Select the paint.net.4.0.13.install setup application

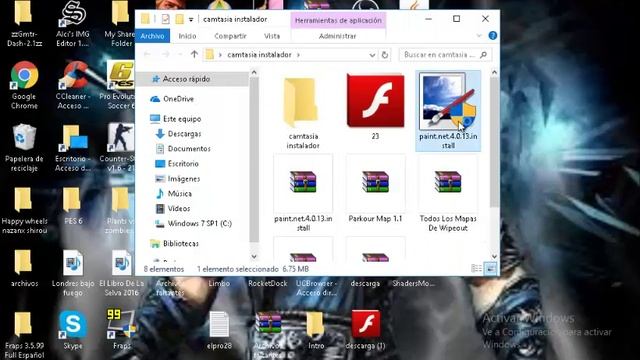448,111
